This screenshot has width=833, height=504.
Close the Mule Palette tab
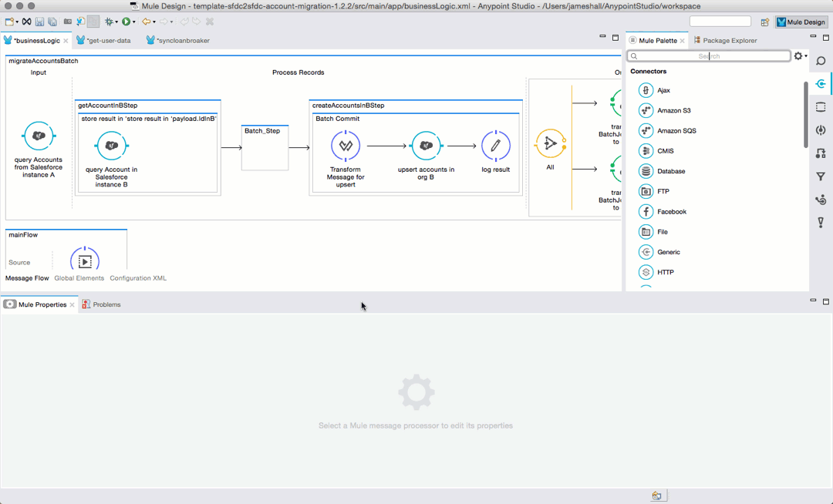point(683,41)
